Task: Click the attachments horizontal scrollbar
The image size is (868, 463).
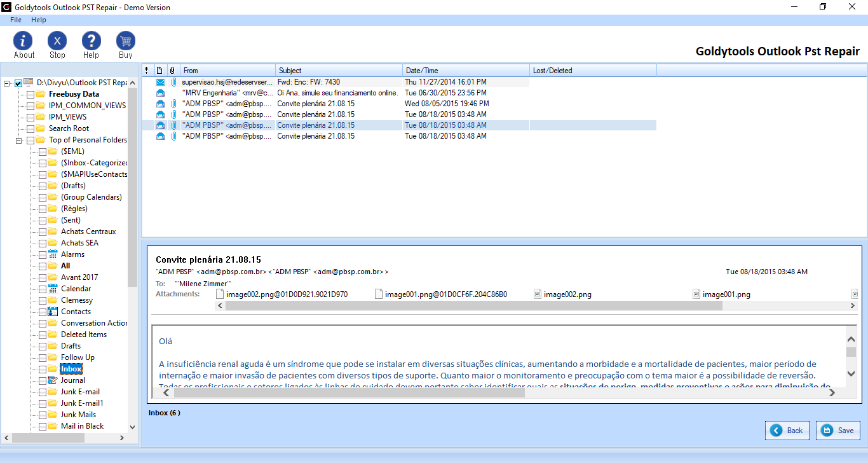Action: (x=473, y=306)
